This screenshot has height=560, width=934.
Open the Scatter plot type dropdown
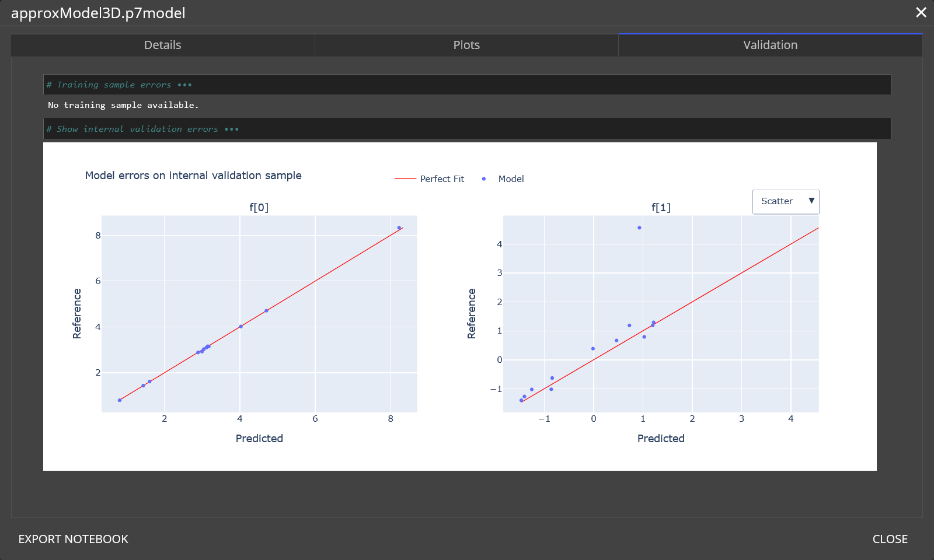(x=786, y=201)
